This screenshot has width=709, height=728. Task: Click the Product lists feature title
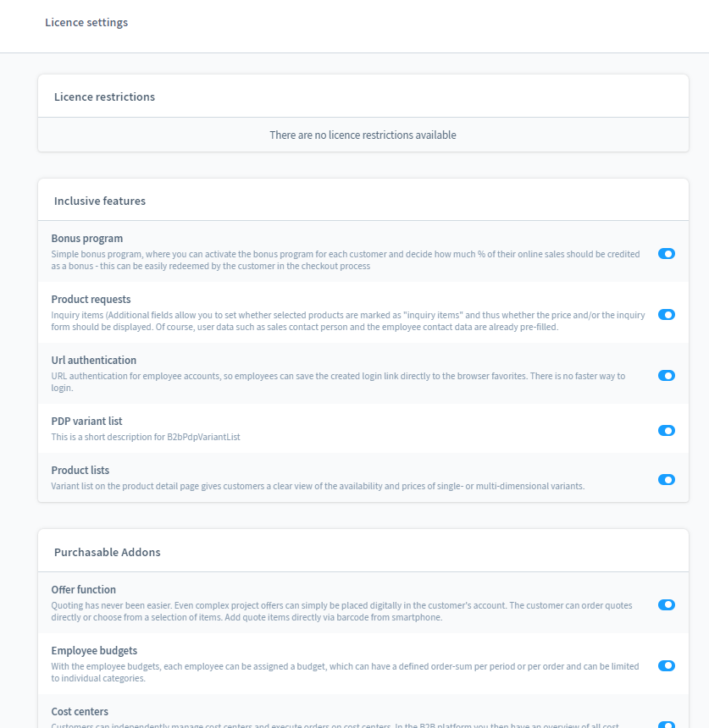pos(80,471)
